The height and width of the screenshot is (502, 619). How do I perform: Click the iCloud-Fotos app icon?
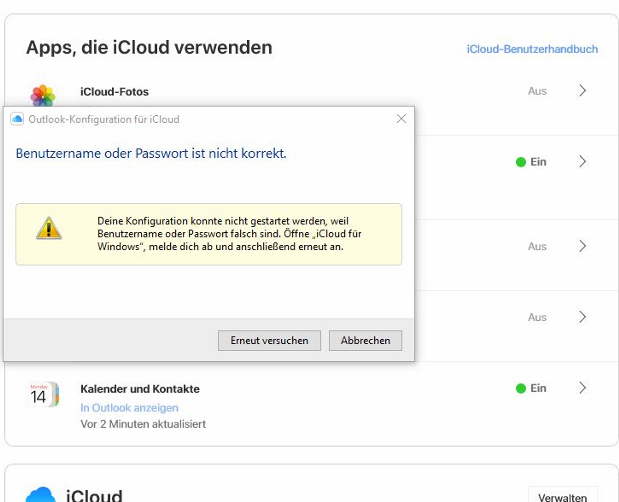click(43, 96)
